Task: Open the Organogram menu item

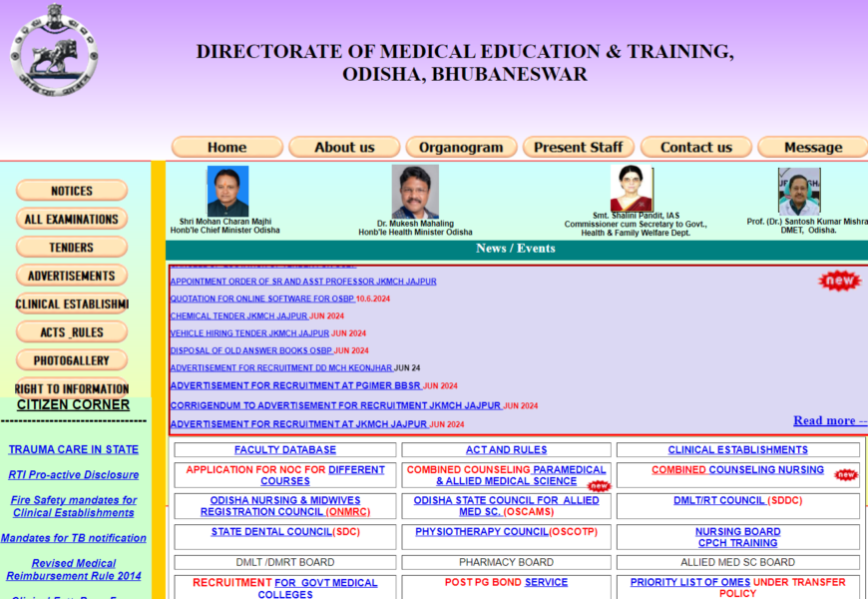Action: point(461,148)
